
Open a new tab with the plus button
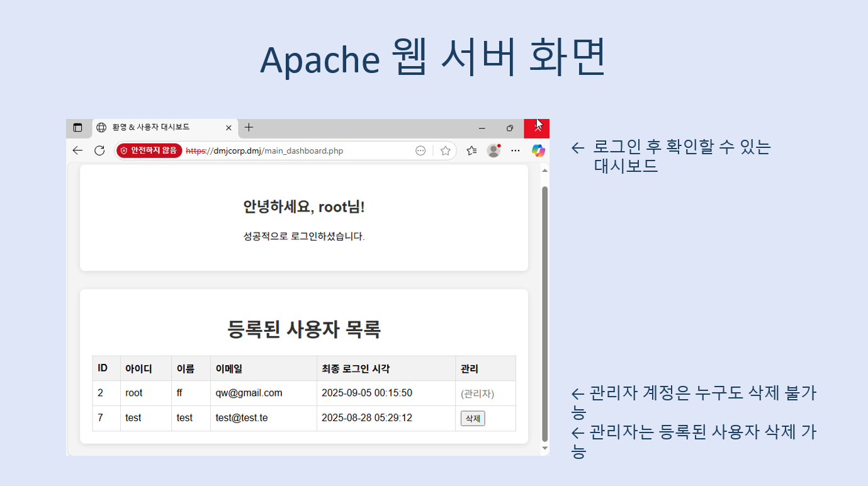248,127
